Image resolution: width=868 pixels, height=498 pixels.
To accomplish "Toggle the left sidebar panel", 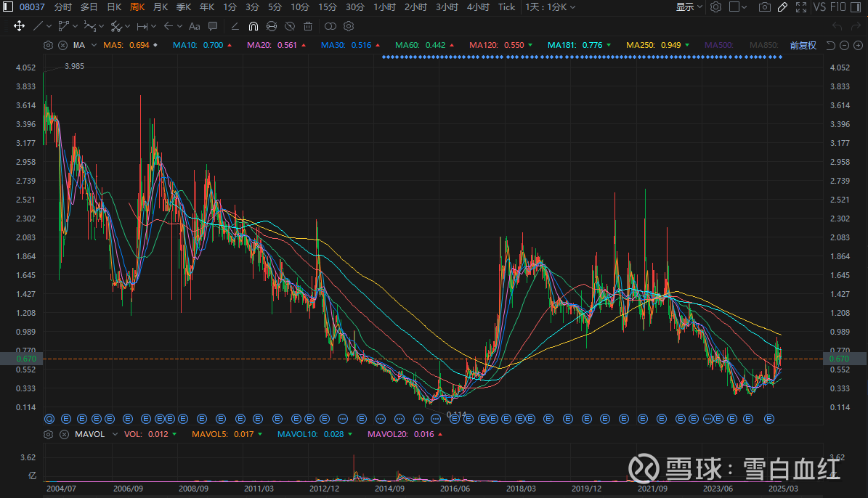I will click(x=8, y=7).
